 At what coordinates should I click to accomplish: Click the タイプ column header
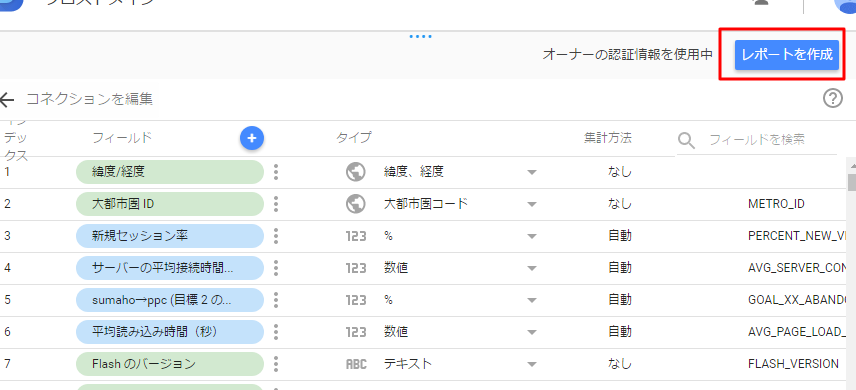click(x=353, y=138)
